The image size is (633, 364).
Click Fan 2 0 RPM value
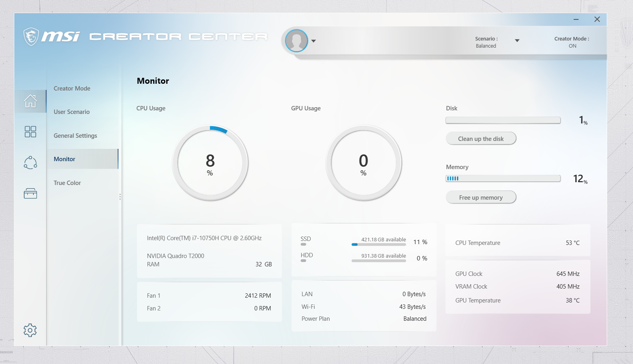click(263, 308)
